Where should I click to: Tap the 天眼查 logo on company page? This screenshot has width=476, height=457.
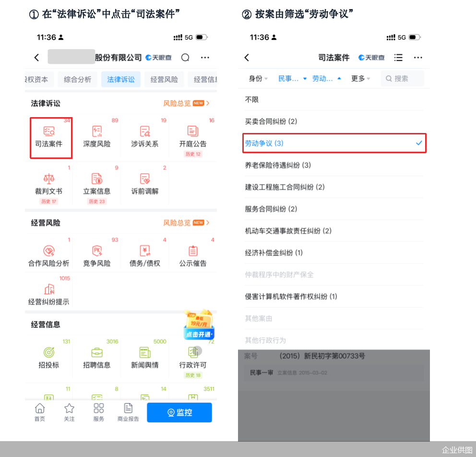158,58
